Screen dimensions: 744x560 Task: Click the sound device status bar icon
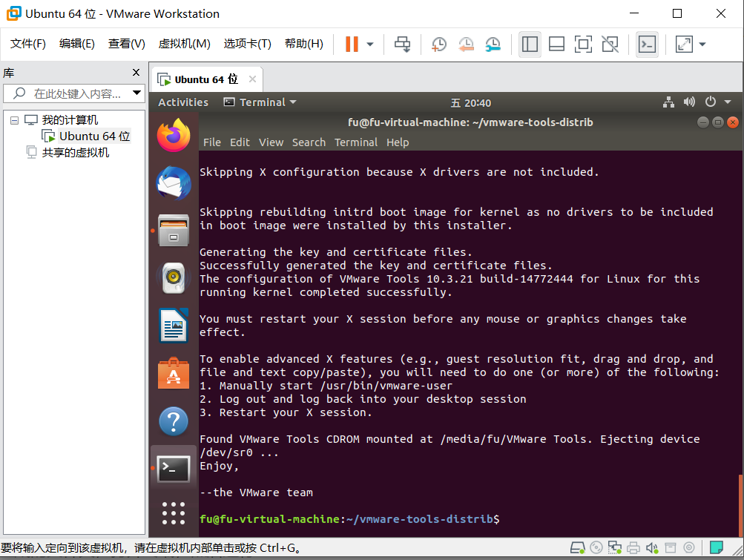click(652, 547)
